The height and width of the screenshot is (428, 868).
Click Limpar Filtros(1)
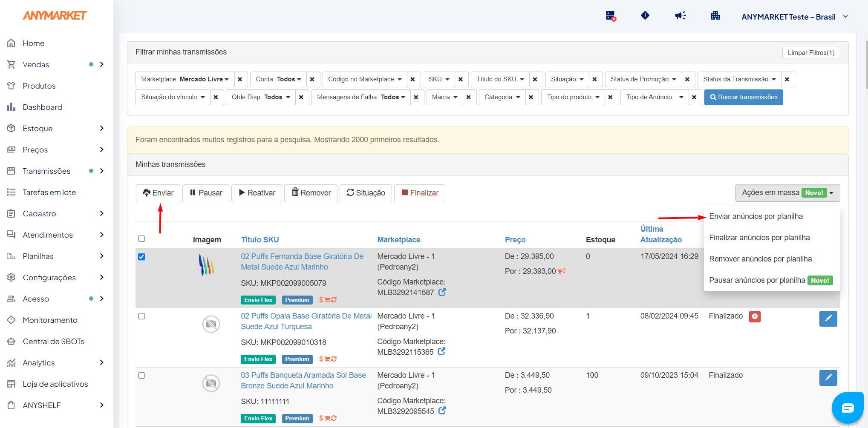point(811,53)
